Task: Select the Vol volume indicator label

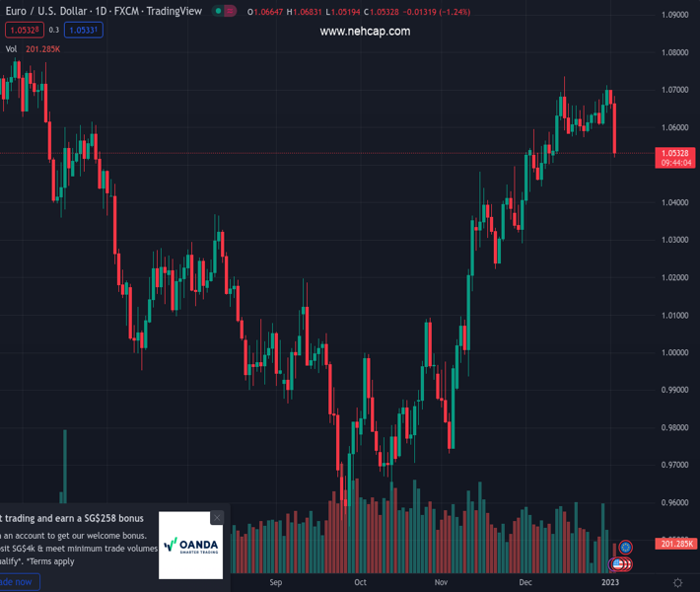Action: pyautogui.click(x=11, y=48)
